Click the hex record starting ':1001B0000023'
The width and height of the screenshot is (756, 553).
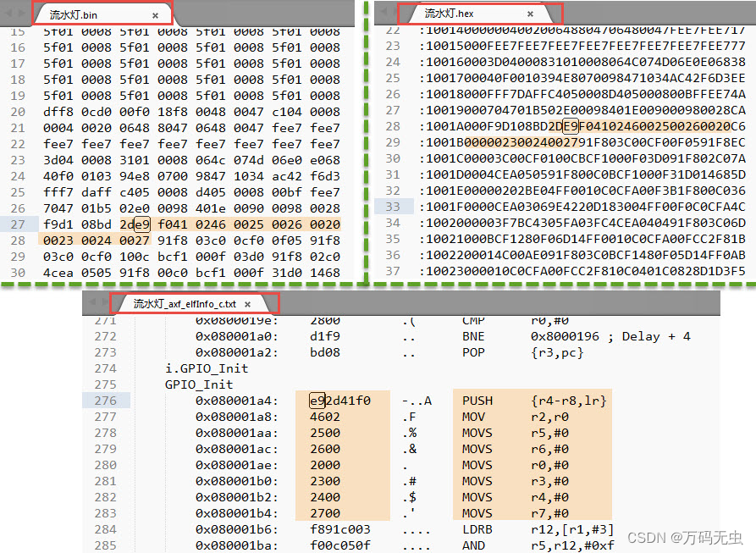582,142
